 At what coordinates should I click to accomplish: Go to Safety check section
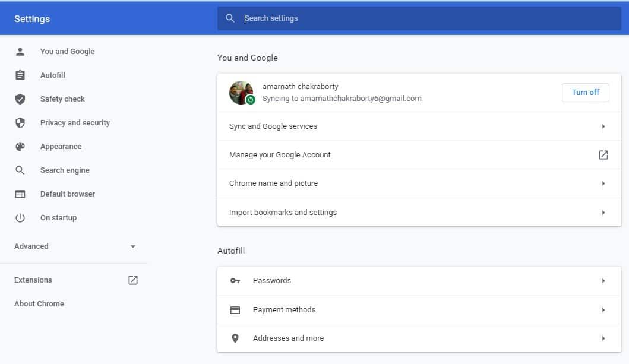62,99
